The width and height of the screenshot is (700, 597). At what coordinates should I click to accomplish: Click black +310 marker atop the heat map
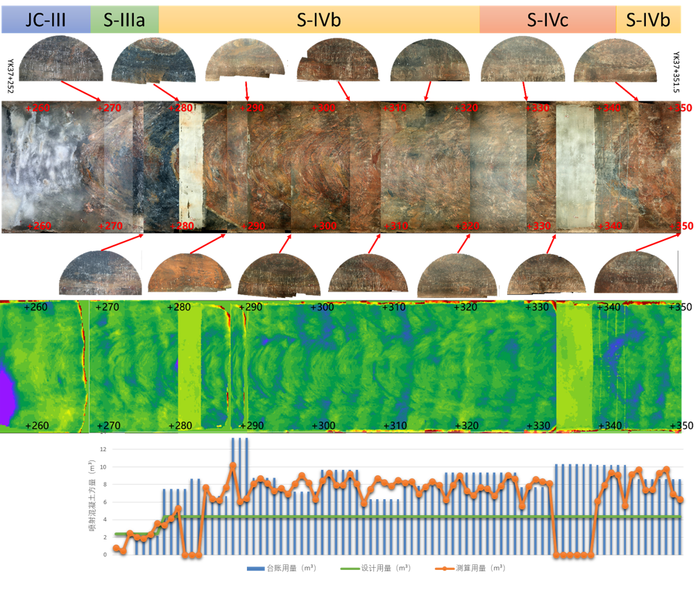(393, 308)
